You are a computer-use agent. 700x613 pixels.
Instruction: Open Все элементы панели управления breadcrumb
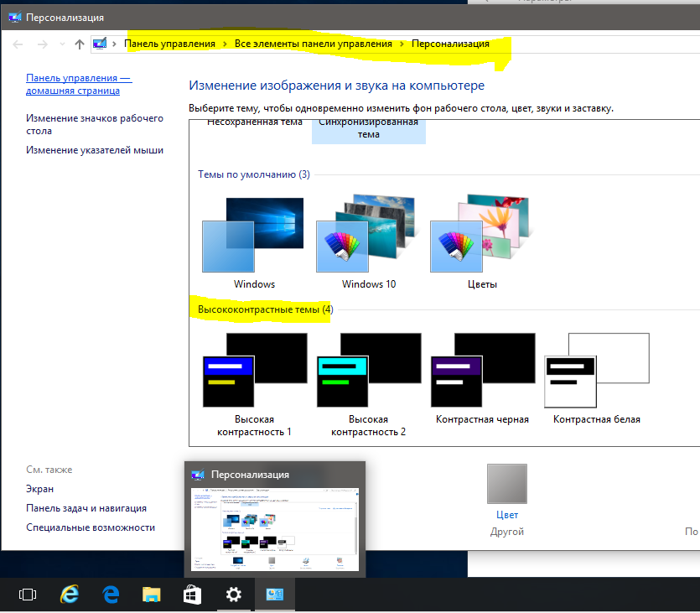click(314, 44)
